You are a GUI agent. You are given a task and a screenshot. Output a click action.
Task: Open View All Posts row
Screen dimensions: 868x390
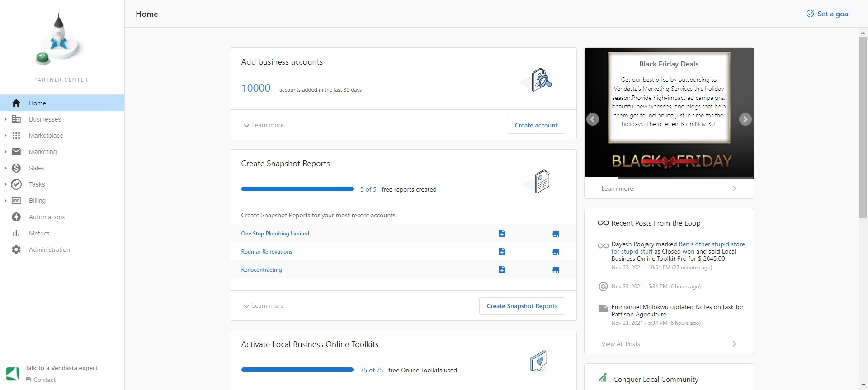669,344
